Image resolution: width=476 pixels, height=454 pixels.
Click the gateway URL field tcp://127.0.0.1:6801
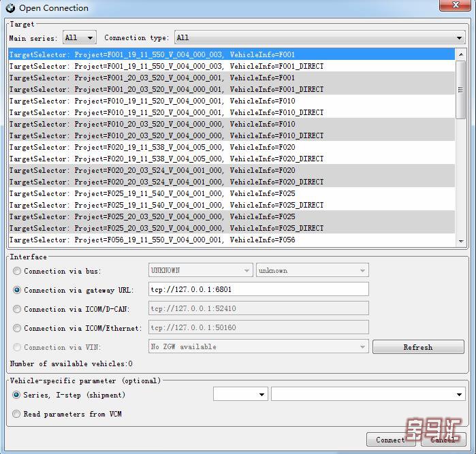[259, 289]
